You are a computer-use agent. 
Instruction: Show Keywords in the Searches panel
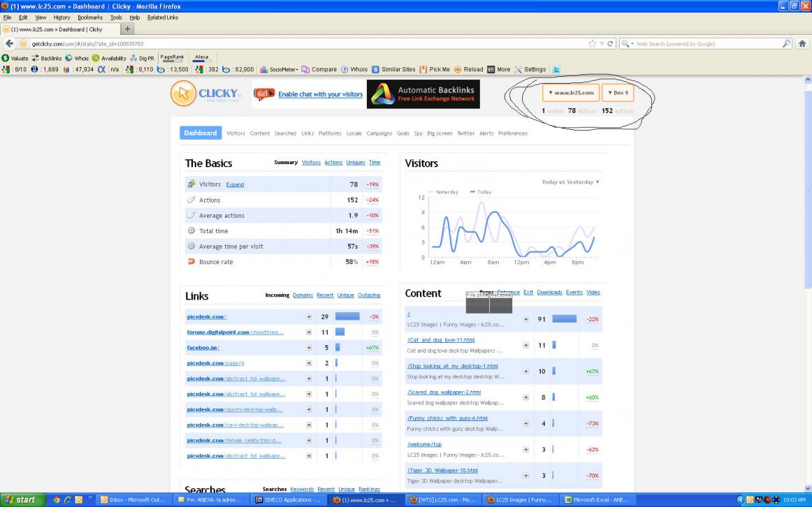pos(302,489)
